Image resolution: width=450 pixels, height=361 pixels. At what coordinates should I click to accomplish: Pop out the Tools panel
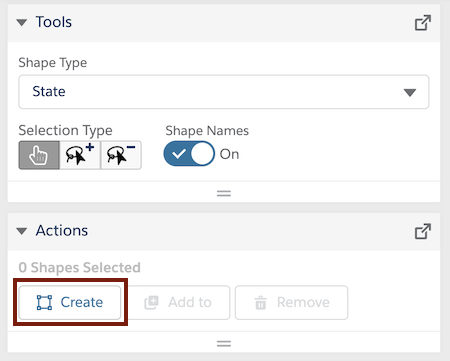[x=423, y=23]
